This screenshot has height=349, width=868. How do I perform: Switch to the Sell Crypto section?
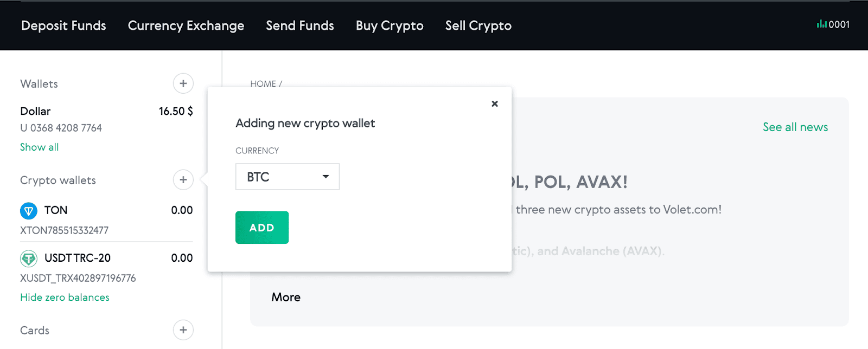point(477,25)
